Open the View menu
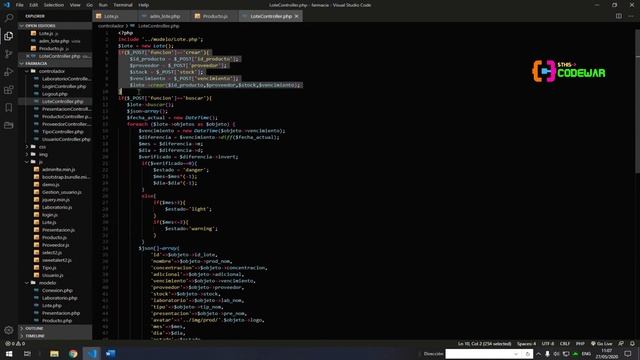The height and width of the screenshot is (360, 640). point(75,5)
